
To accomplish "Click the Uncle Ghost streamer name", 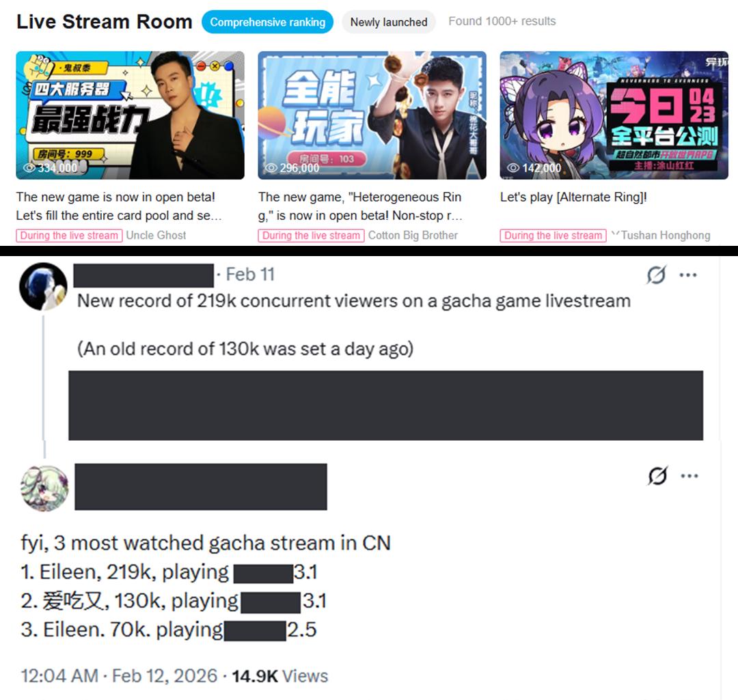I will (x=156, y=235).
